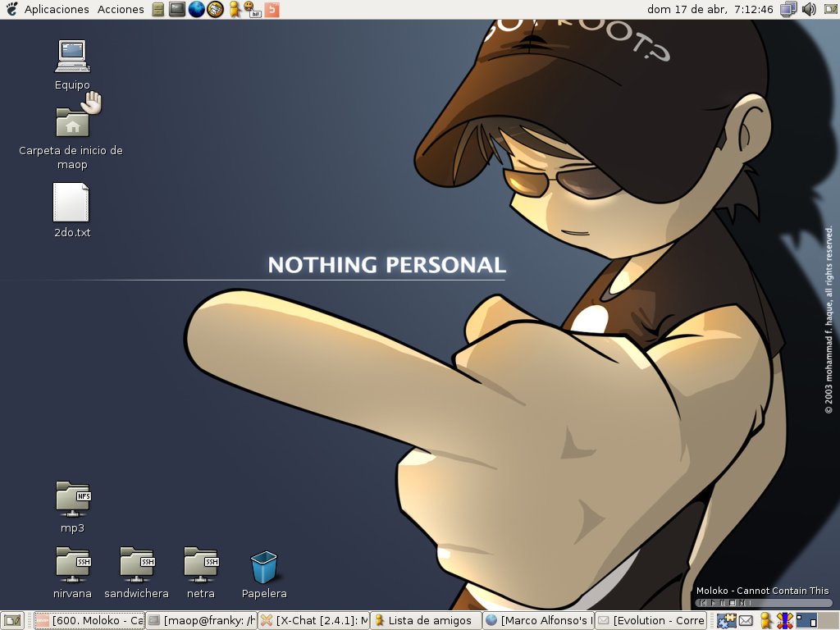Skip to next track in desktop player
The height and width of the screenshot is (630, 840).
pos(742,603)
